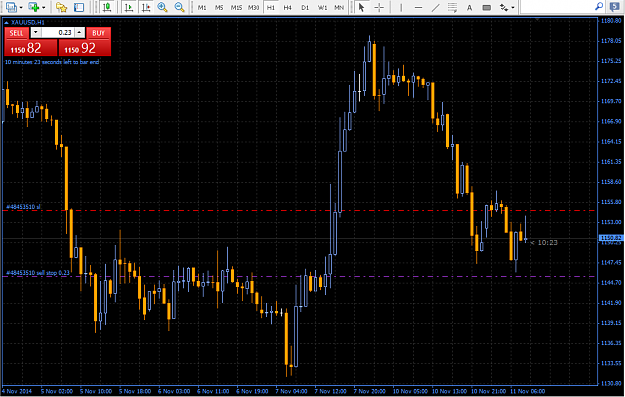
Task: Collapse one-click trading panel triangle
Action: (6, 22)
